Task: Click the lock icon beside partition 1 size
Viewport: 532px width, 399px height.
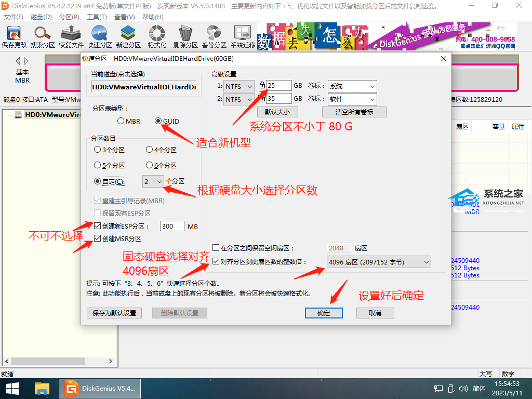Action: tap(262, 85)
